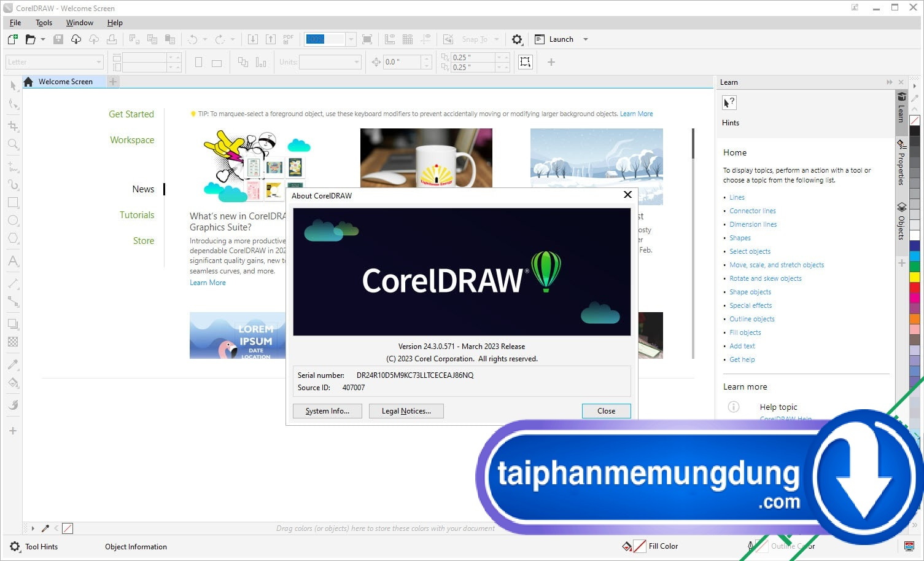The width and height of the screenshot is (924, 561).
Task: Collapse the Learn docker with double chevron
Action: [x=890, y=82]
